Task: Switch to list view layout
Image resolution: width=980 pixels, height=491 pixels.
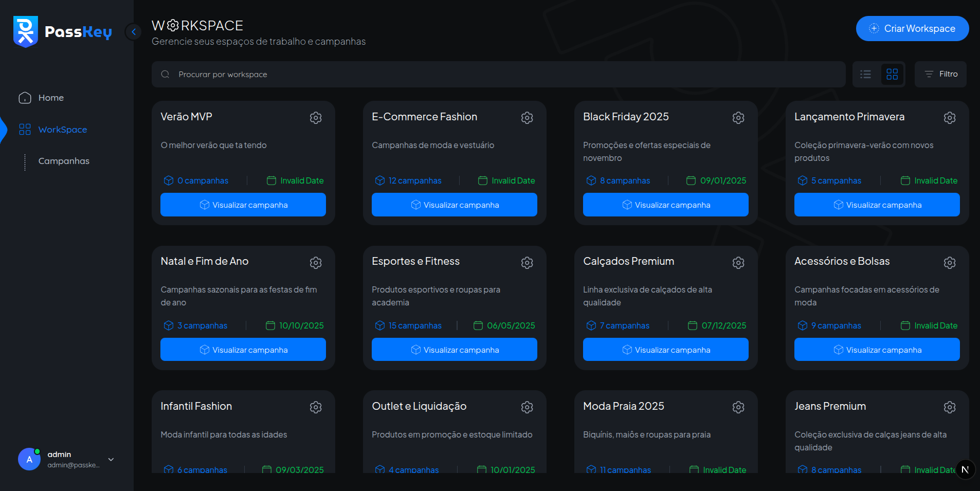Action: point(866,74)
